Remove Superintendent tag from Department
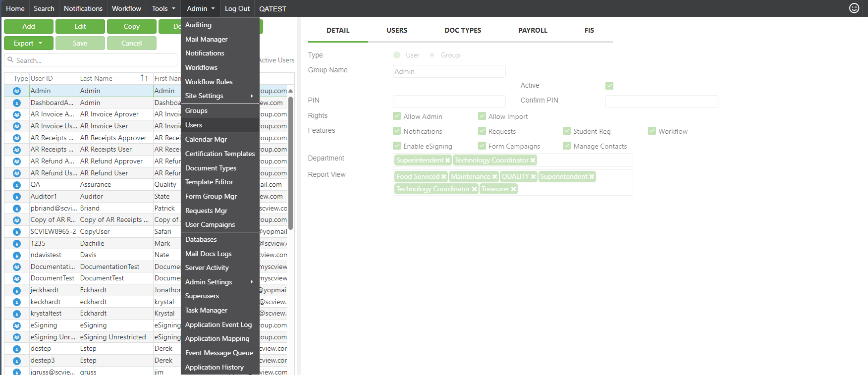The height and width of the screenshot is (375, 868). click(447, 160)
